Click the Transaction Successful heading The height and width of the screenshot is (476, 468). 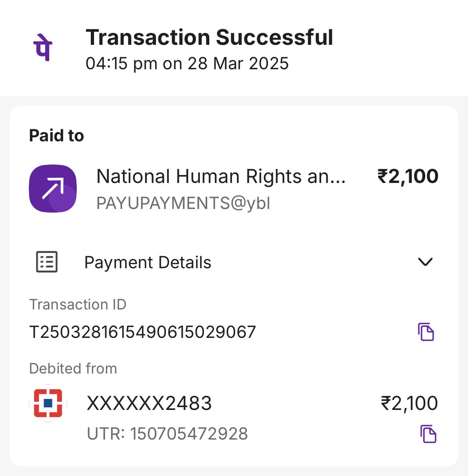point(209,38)
